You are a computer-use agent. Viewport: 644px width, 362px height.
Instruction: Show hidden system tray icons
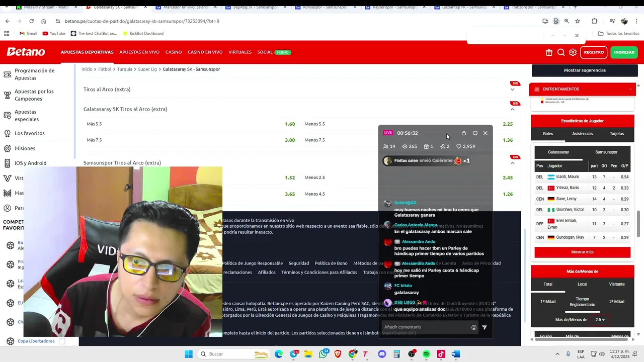pos(557,354)
